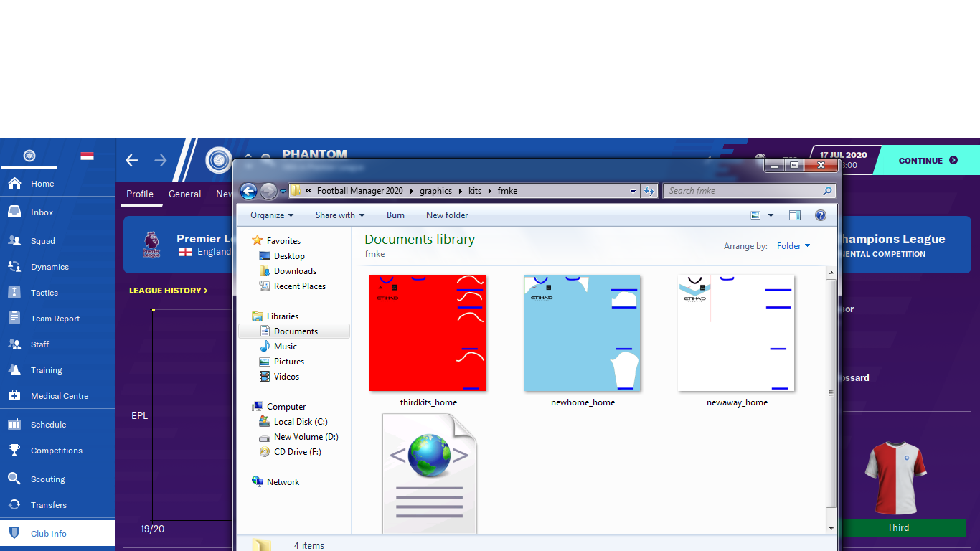This screenshot has height=551, width=980.
Task: Click Burn in Explorer toolbar
Action: pos(395,215)
